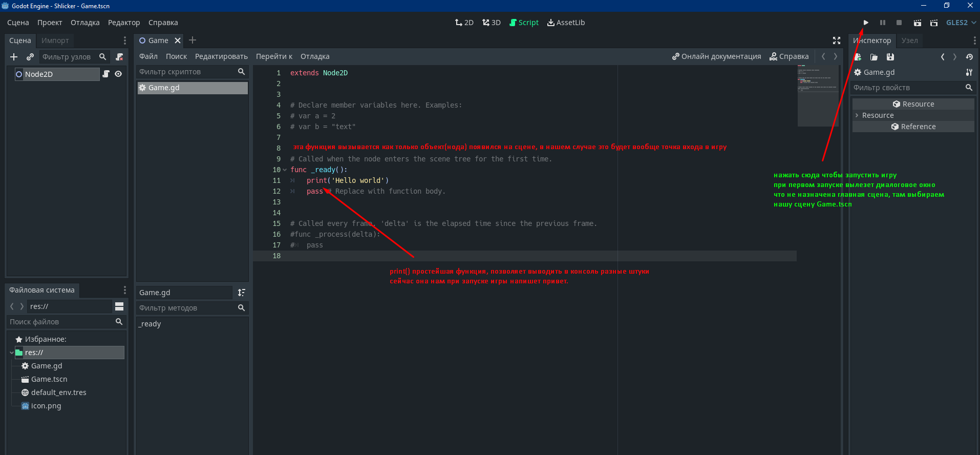Focus the Фильтр свойств search field
This screenshot has width=980, height=455.
pyautogui.click(x=907, y=88)
